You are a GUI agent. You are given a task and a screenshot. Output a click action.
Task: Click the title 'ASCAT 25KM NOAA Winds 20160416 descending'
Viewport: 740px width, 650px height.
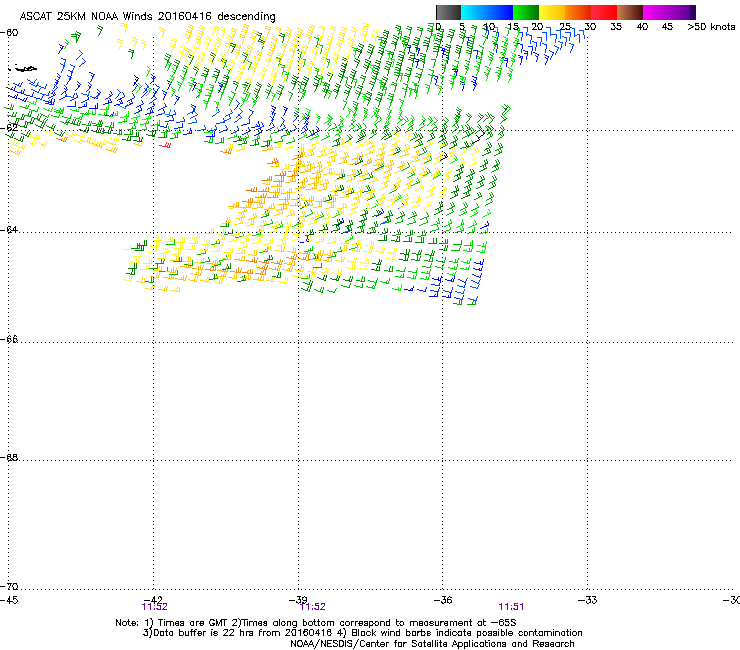click(147, 17)
